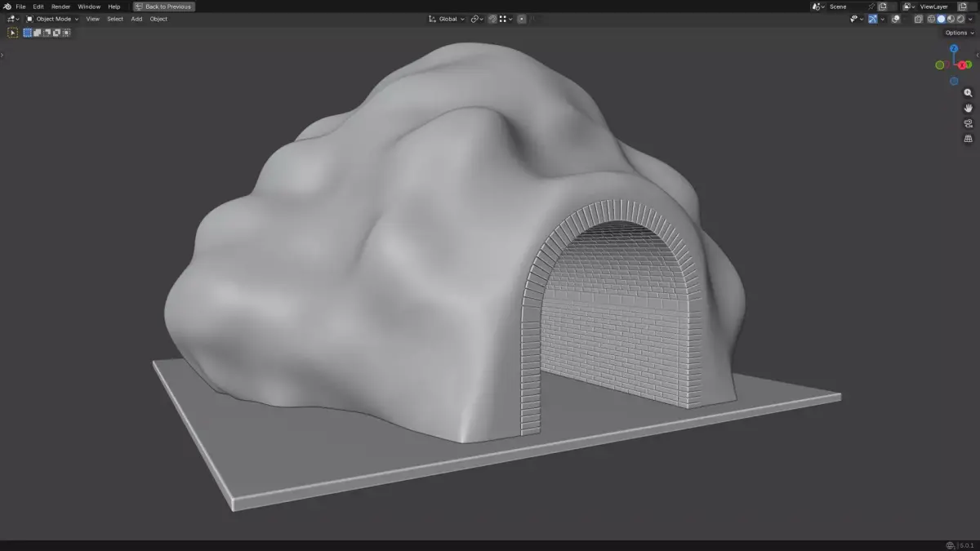980x551 pixels.
Task: Click the hand pan view icon
Action: click(969, 108)
